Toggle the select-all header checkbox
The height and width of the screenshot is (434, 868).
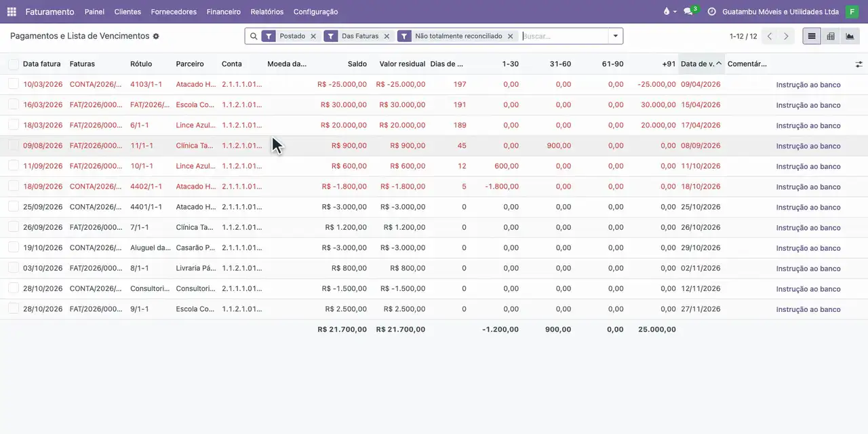point(14,64)
